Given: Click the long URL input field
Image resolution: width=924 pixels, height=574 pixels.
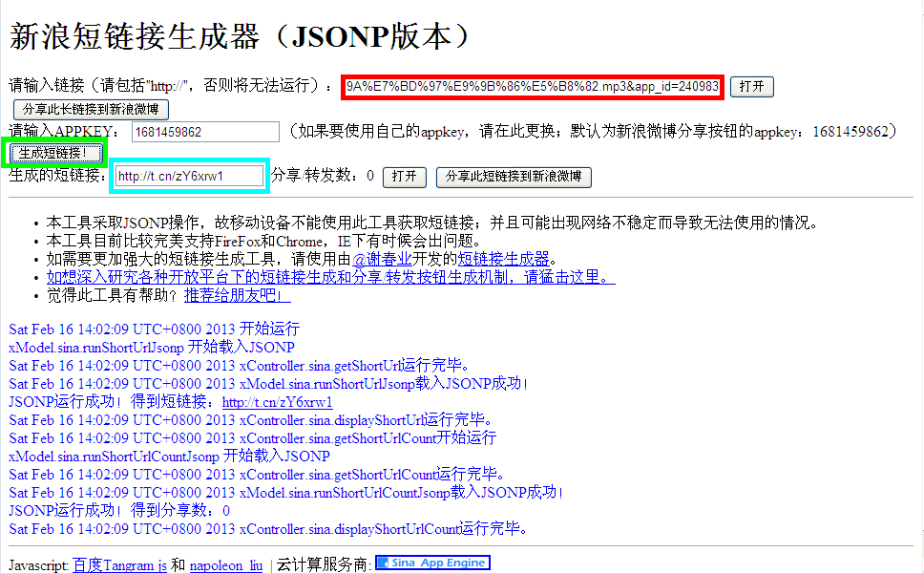Looking at the screenshot, I should point(532,87).
